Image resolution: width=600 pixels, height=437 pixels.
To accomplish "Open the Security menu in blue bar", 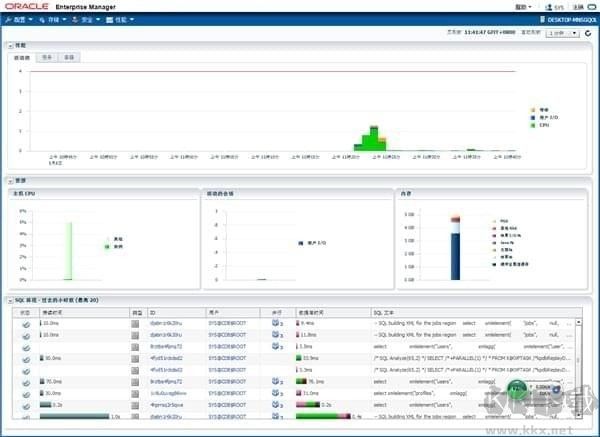I will (86, 20).
